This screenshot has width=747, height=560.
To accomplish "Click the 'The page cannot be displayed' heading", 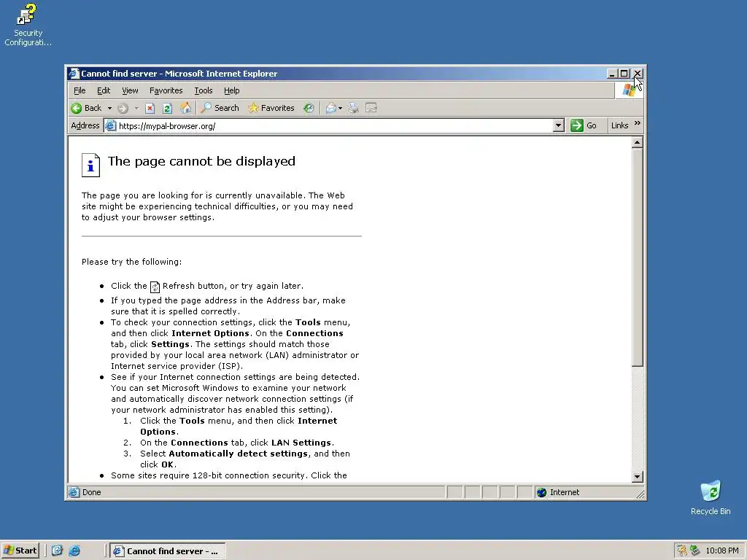I will [201, 161].
